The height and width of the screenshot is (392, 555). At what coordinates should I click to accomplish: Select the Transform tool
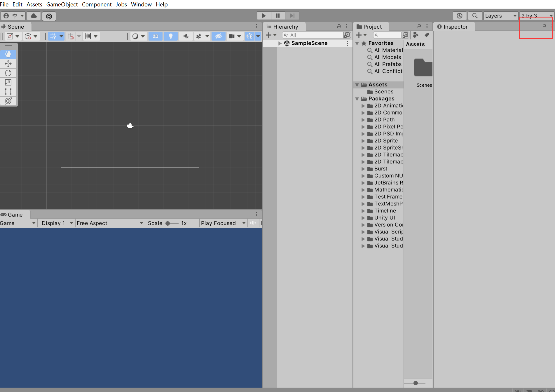[8, 101]
